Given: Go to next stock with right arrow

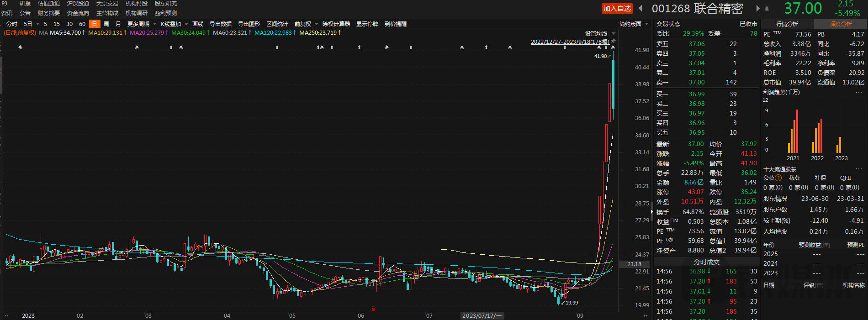Looking at the screenshot, I should click(758, 8).
